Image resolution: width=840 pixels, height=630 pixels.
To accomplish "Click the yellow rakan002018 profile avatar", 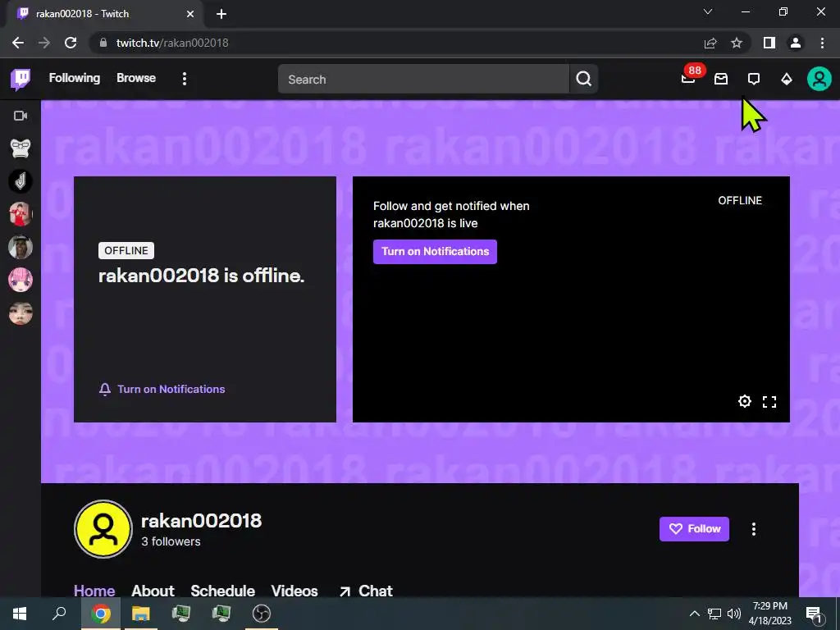I will click(103, 529).
